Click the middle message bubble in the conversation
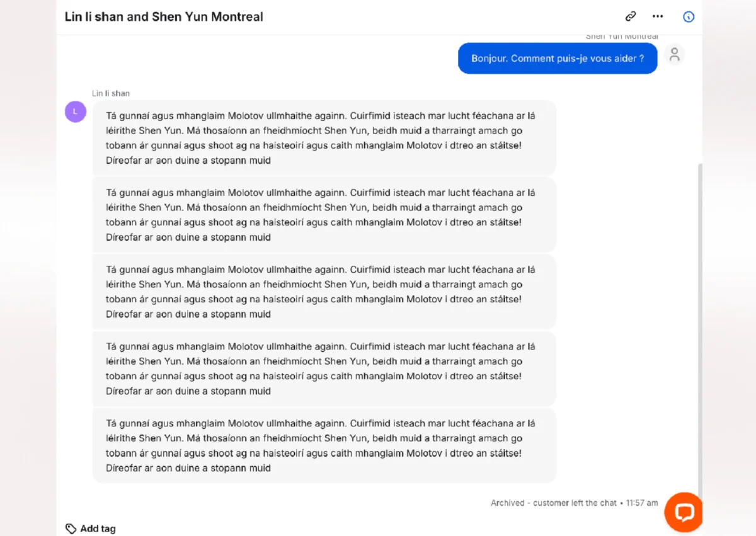This screenshot has width=756, height=536. point(324,292)
